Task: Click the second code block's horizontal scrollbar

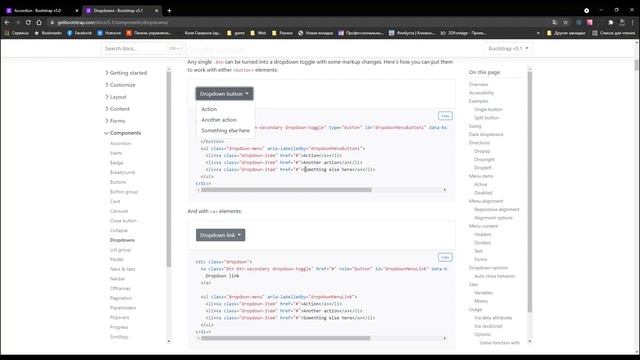Action: click(x=286, y=338)
